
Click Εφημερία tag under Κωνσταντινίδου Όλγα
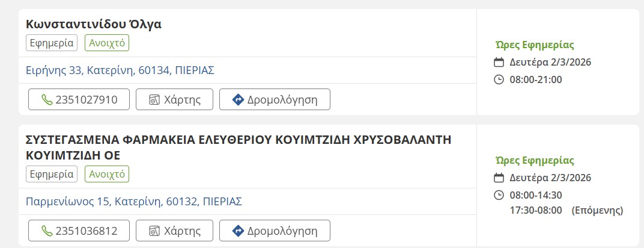[x=52, y=43]
